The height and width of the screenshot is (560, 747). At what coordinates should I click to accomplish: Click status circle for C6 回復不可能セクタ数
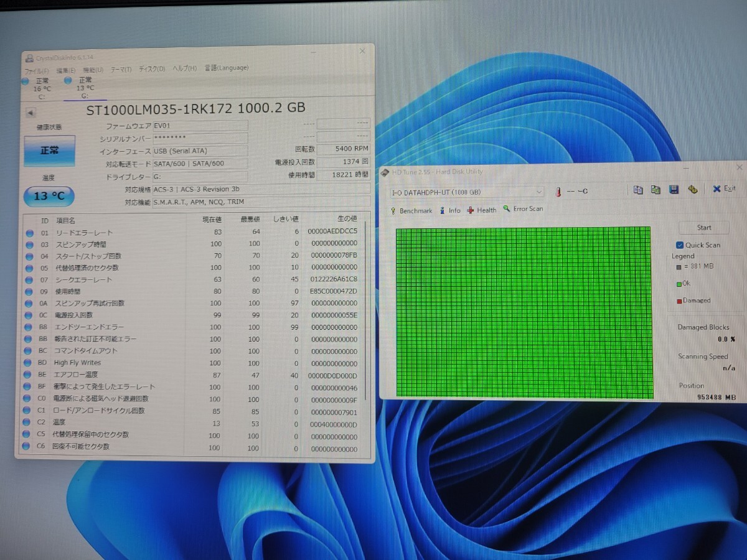pos(26,447)
